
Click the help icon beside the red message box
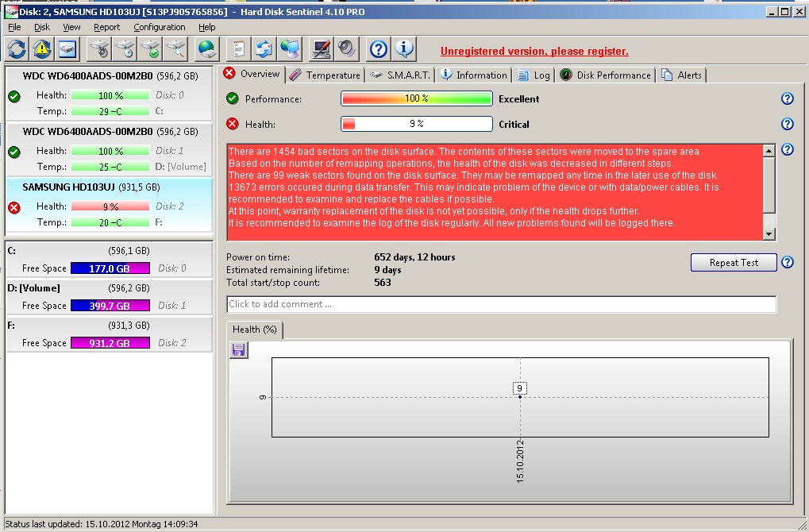(787, 149)
